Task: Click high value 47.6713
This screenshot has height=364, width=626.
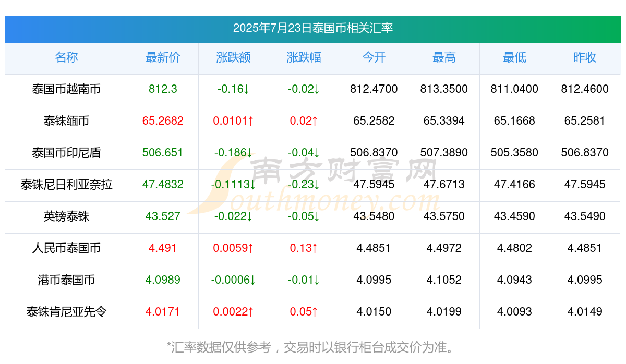Action: pyautogui.click(x=444, y=185)
